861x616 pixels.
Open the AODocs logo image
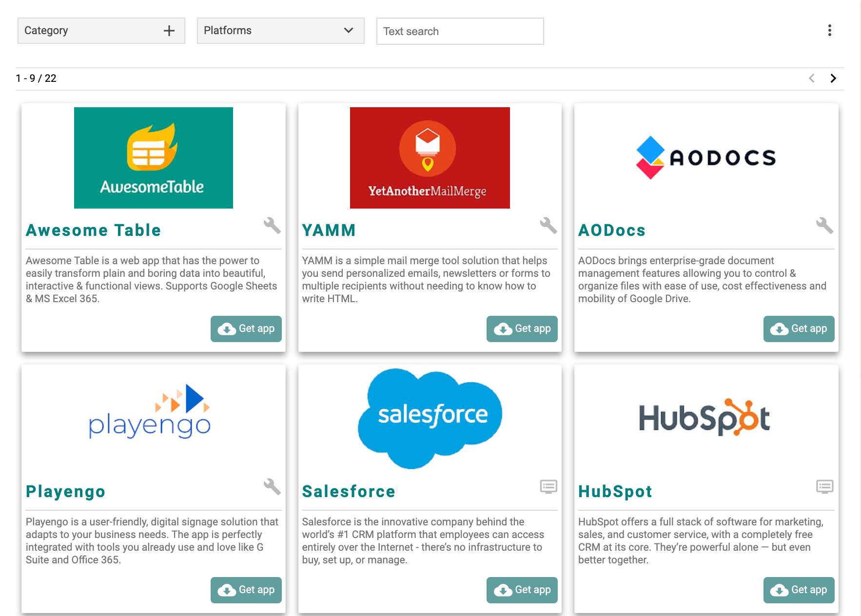pos(706,157)
